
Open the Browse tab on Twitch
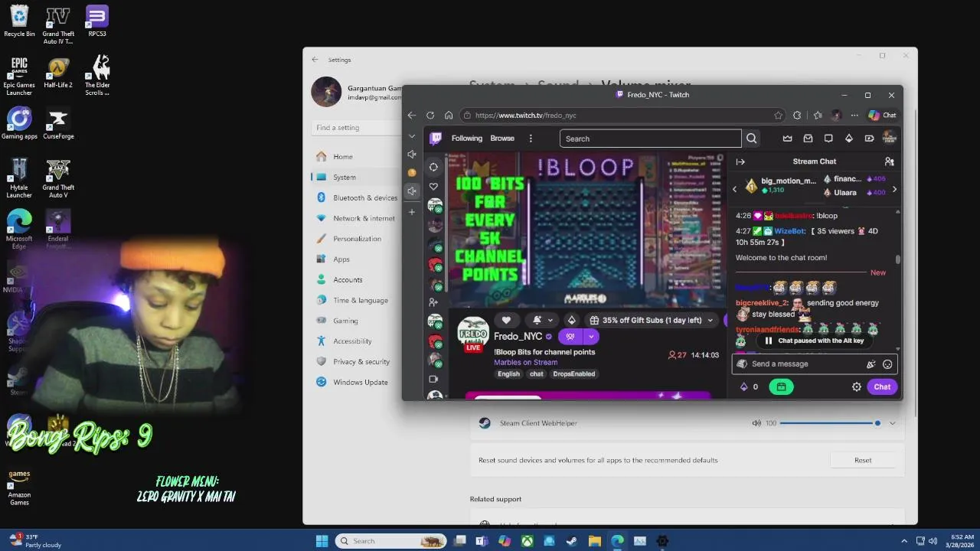502,139
